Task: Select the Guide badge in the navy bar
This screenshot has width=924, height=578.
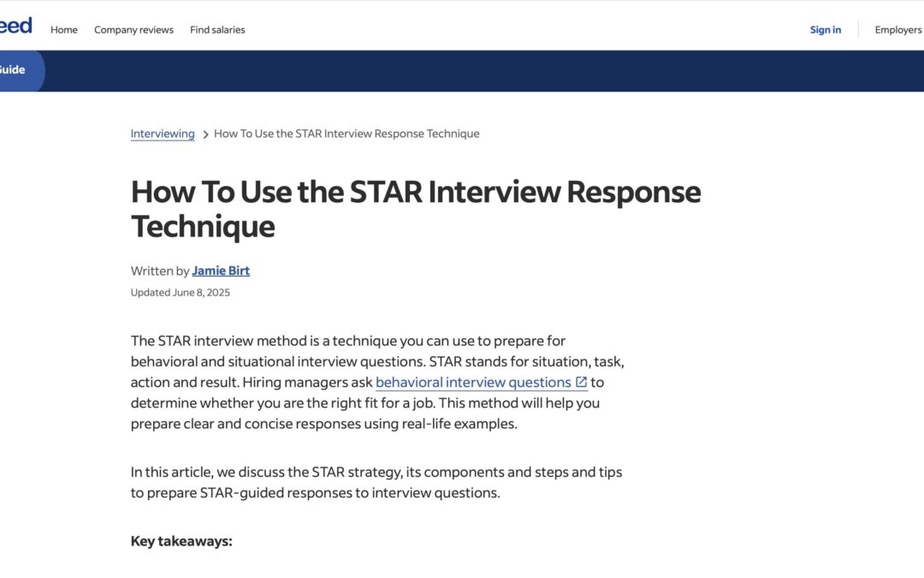Action: coord(15,70)
